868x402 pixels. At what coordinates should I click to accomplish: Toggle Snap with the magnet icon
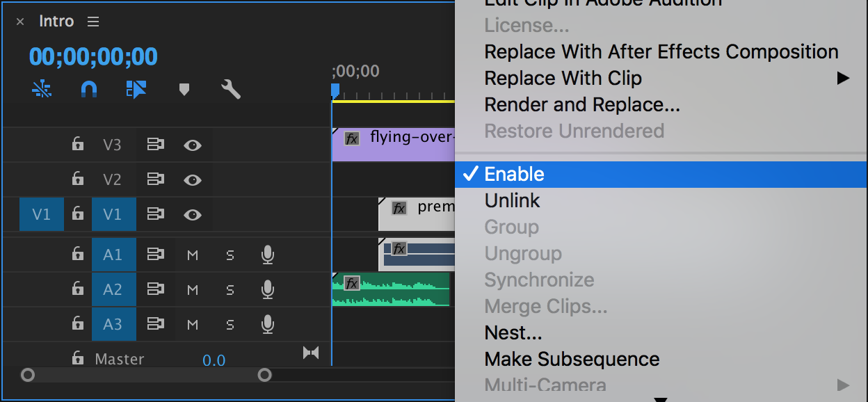coord(89,89)
